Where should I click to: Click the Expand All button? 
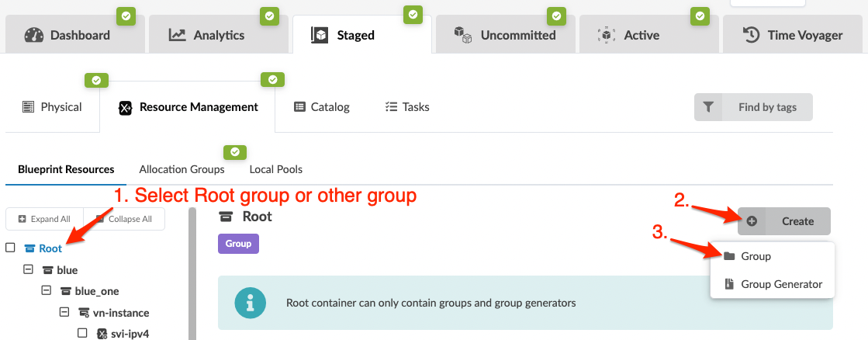coord(45,219)
